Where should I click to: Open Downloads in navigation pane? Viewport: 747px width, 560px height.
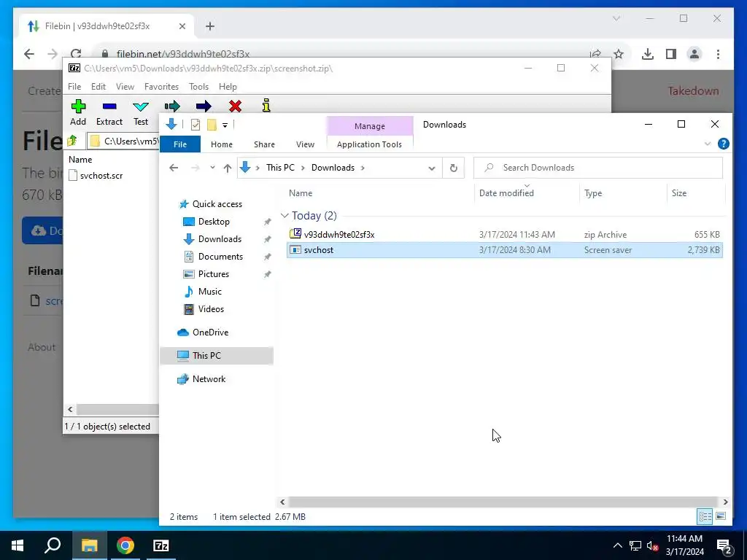click(220, 239)
